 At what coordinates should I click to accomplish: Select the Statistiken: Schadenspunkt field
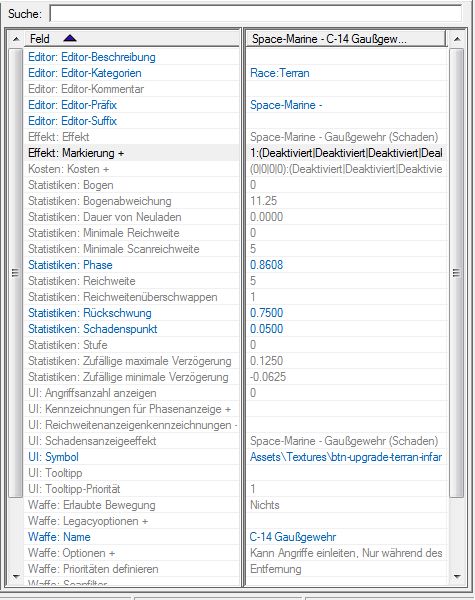coord(132,329)
